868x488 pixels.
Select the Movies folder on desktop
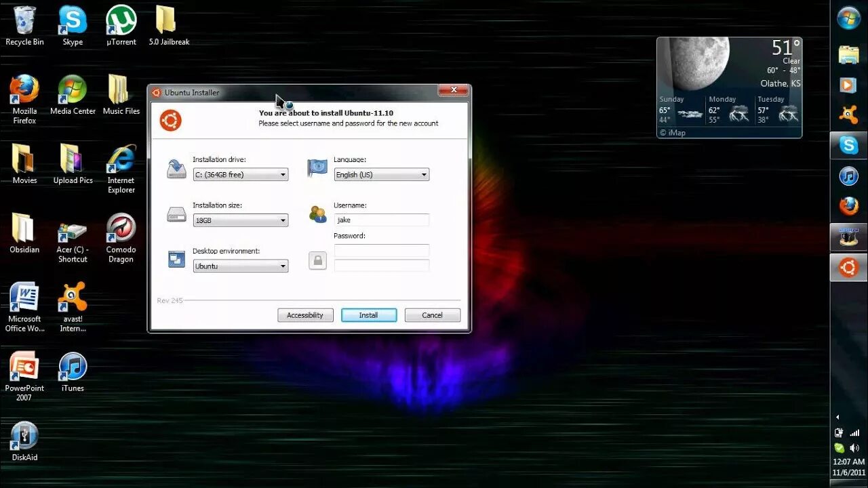[24, 164]
